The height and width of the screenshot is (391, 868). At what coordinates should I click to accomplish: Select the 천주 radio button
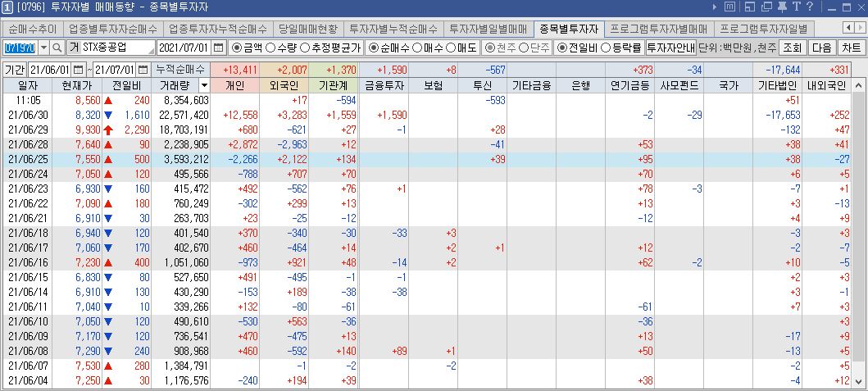coord(490,48)
